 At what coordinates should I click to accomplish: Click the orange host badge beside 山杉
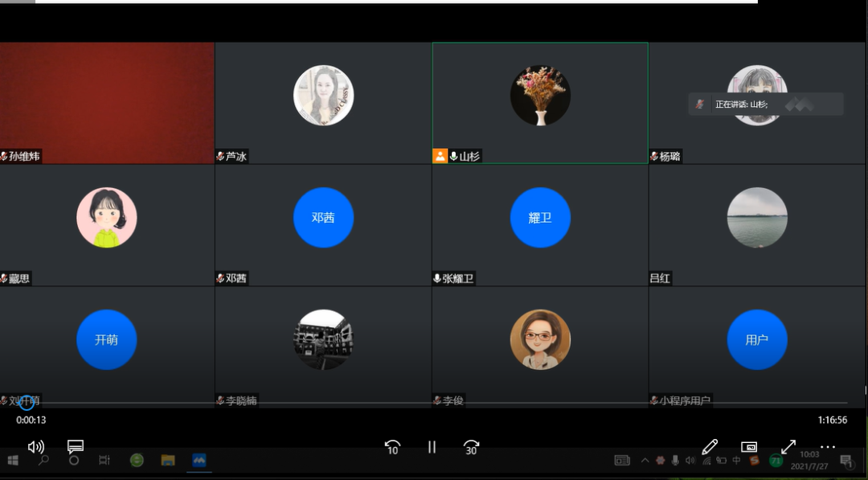(440, 156)
